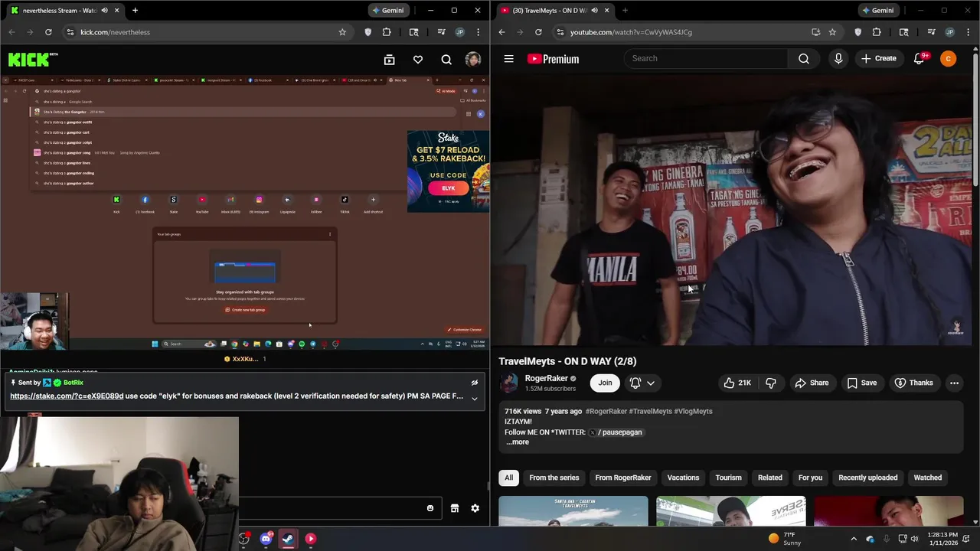Open extensions puzzle icon in Kick window

[x=387, y=32]
